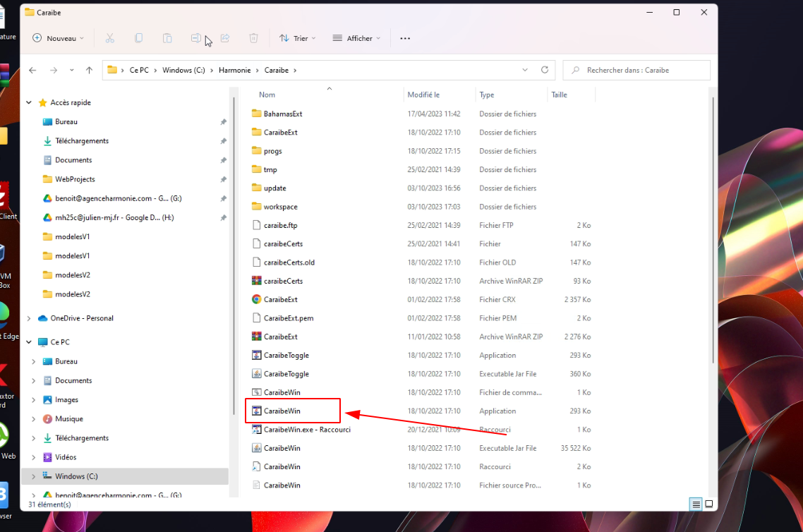803x532 pixels.
Task: Switch to large thumbnails view in status bar
Action: click(709, 504)
